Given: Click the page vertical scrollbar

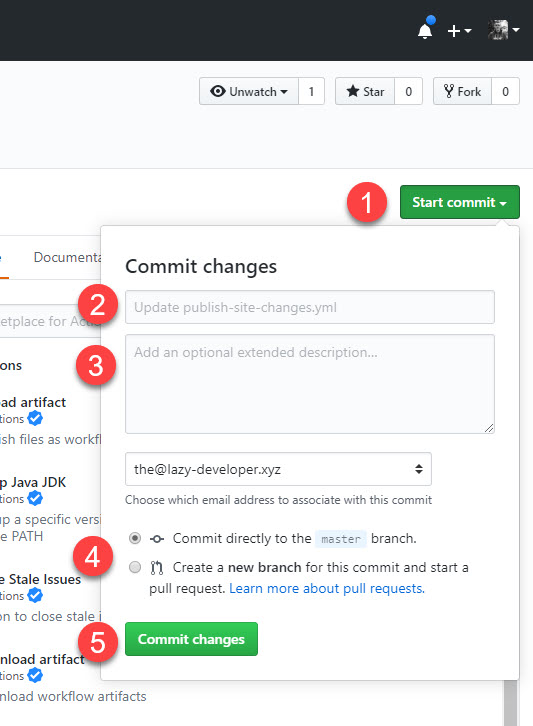Looking at the screenshot, I should 510,703.
